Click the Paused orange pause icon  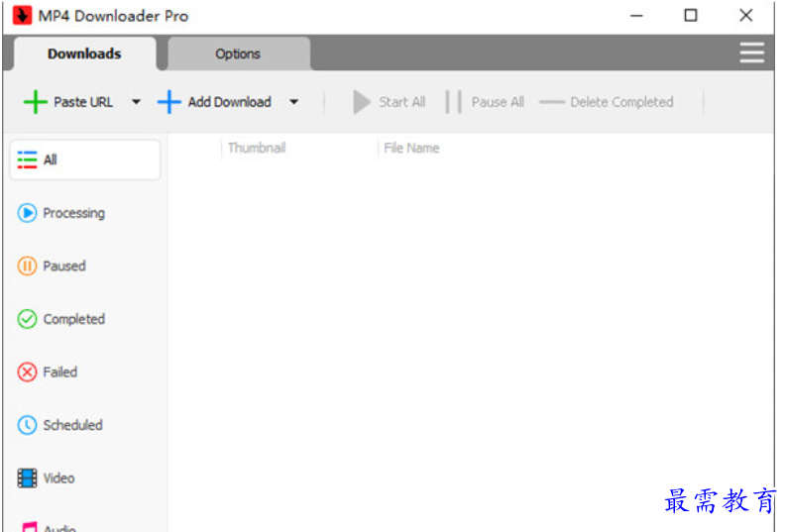[x=27, y=266]
